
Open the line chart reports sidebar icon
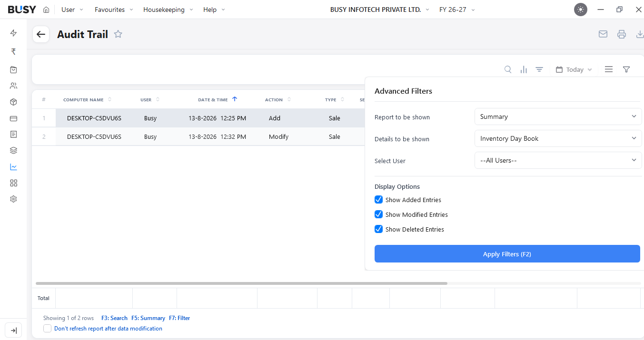(x=13, y=167)
